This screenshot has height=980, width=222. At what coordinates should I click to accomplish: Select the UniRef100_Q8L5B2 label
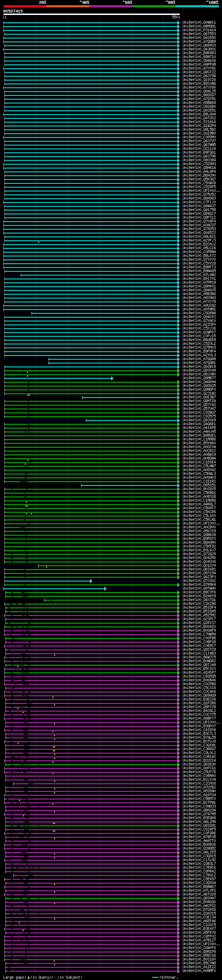(x=199, y=129)
